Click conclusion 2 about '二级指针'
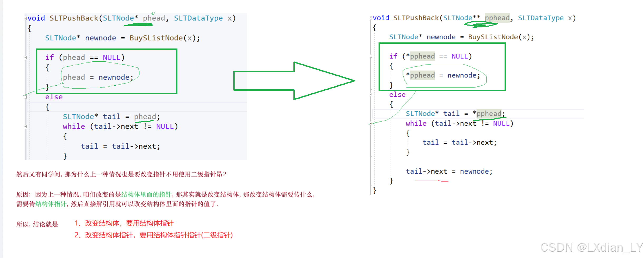The image size is (644, 258). click(153, 235)
